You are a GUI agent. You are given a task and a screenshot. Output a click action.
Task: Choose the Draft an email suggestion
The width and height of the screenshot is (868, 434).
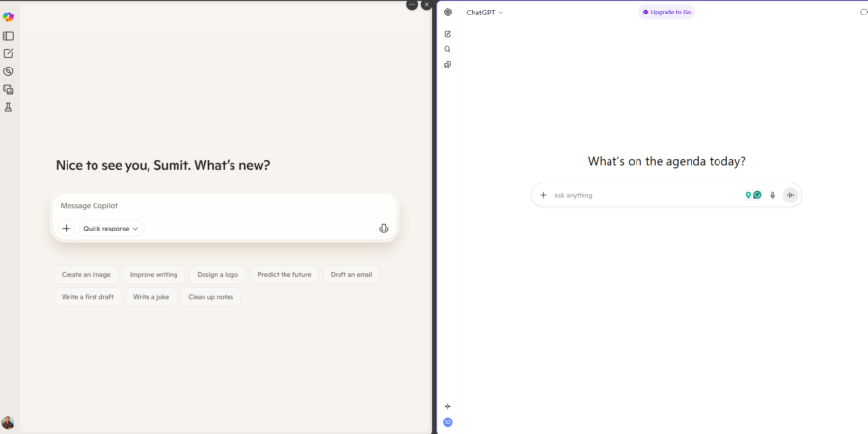tap(351, 274)
